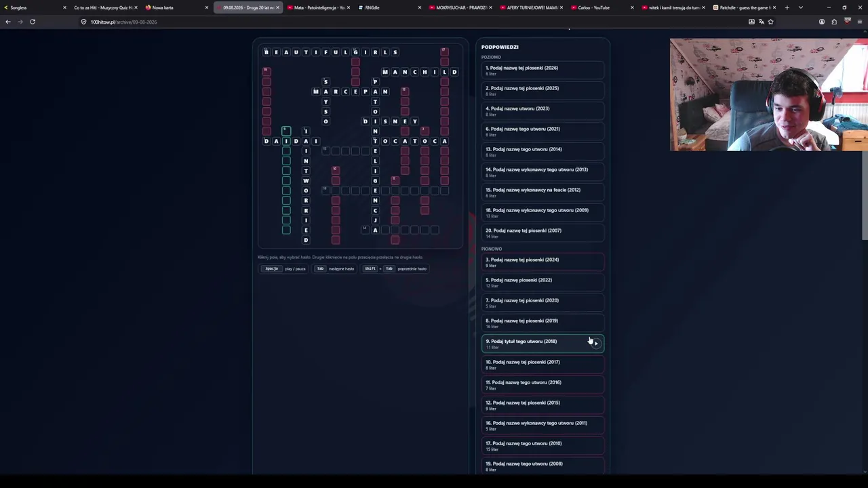Close the Co to za Hit! tab

tap(136, 7)
